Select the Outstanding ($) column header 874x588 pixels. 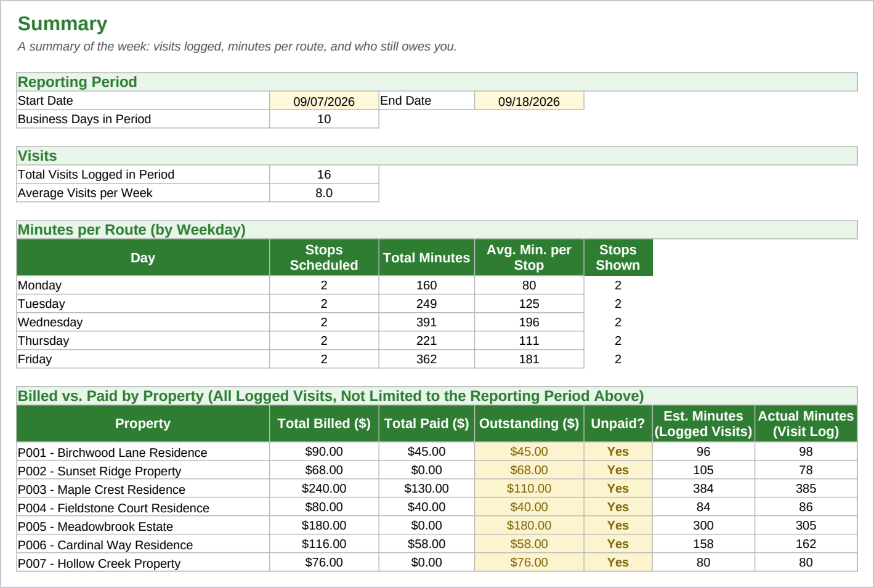pyautogui.click(x=529, y=424)
